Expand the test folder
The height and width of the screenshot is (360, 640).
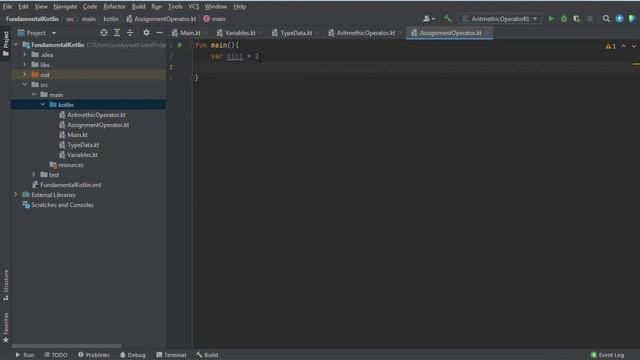(34, 174)
